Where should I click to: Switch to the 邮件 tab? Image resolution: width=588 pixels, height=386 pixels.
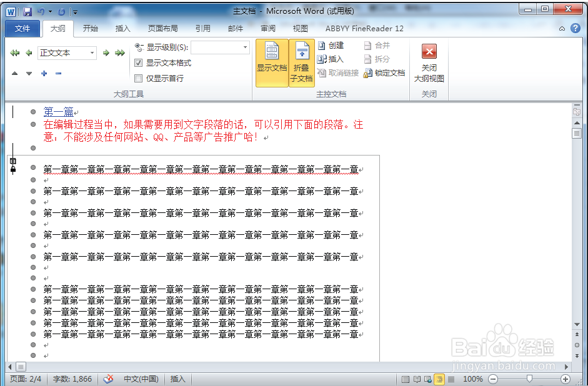tap(236, 29)
